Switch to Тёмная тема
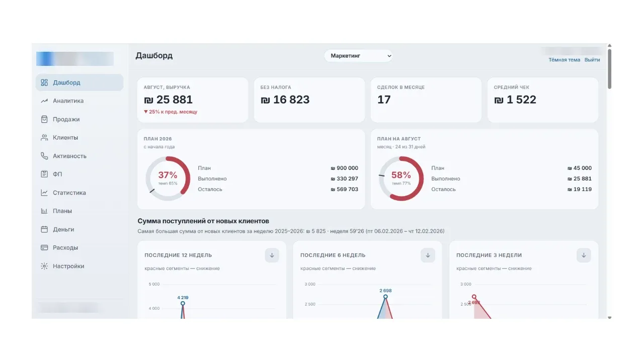The height and width of the screenshot is (362, 644). point(564,60)
